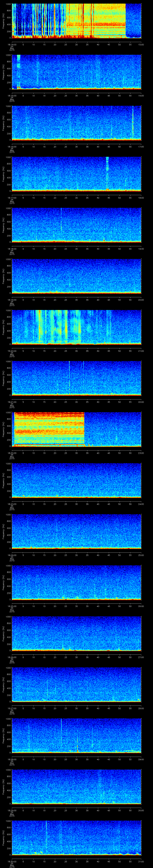Select the spectrogram panel starting at 18:15:00
The image size is (153, 868).
coord(77,72)
